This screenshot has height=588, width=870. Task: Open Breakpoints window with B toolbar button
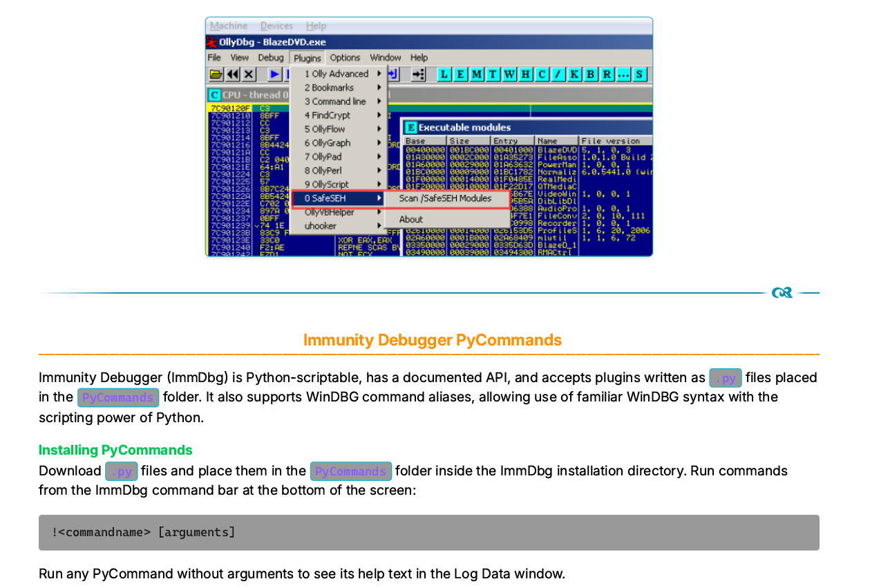591,74
